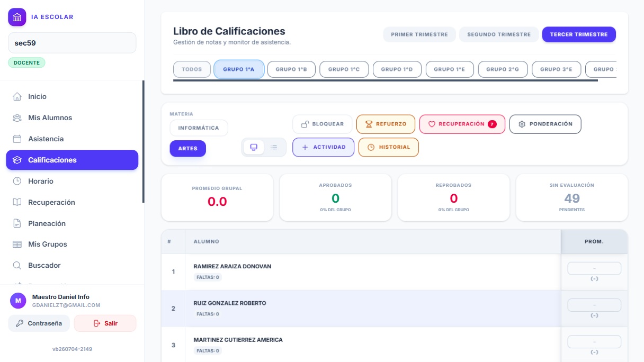Switch to Segundo Trimestre
The height and width of the screenshot is (362, 644).
499,34
